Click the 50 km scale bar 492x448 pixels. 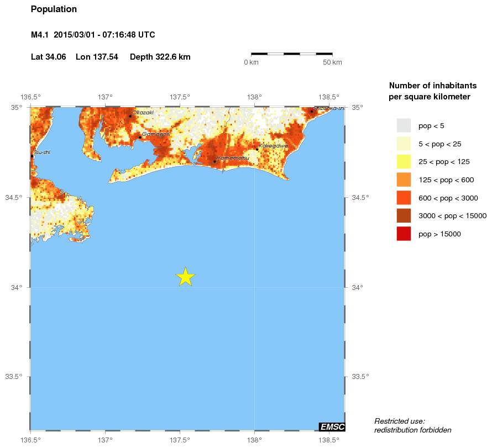pyautogui.click(x=292, y=54)
